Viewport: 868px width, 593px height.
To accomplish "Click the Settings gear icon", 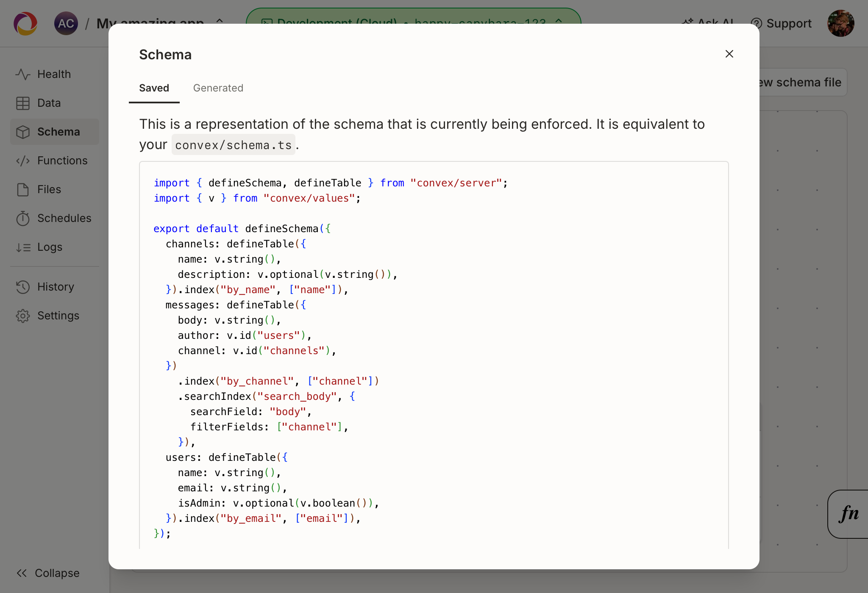I will tap(23, 316).
